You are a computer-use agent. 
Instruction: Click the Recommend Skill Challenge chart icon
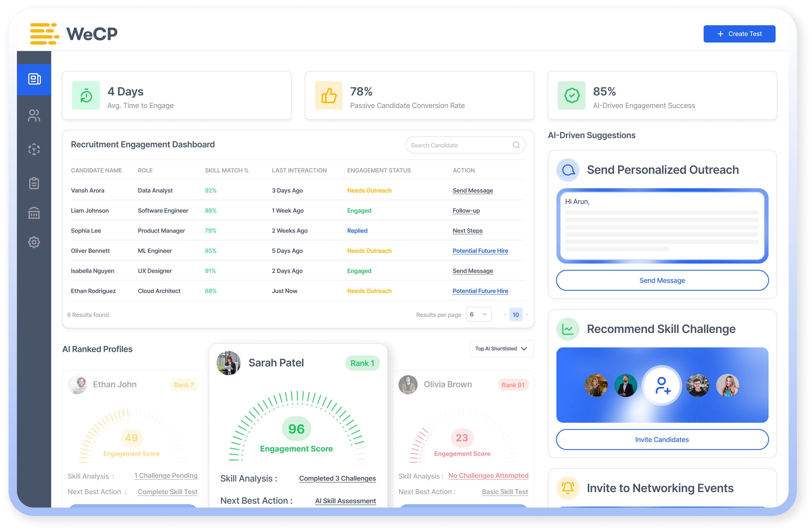coord(568,329)
